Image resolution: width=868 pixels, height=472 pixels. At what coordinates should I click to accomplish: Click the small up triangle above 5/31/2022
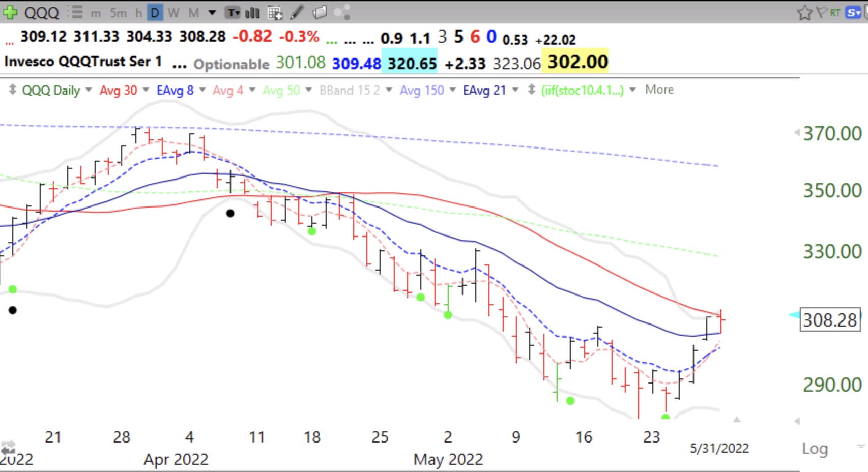737,420
